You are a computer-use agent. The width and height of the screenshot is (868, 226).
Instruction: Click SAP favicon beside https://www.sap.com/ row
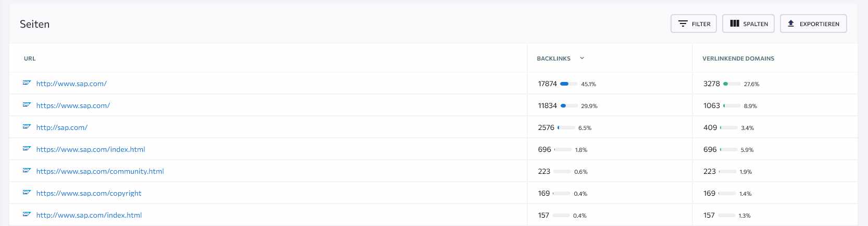tap(27, 104)
